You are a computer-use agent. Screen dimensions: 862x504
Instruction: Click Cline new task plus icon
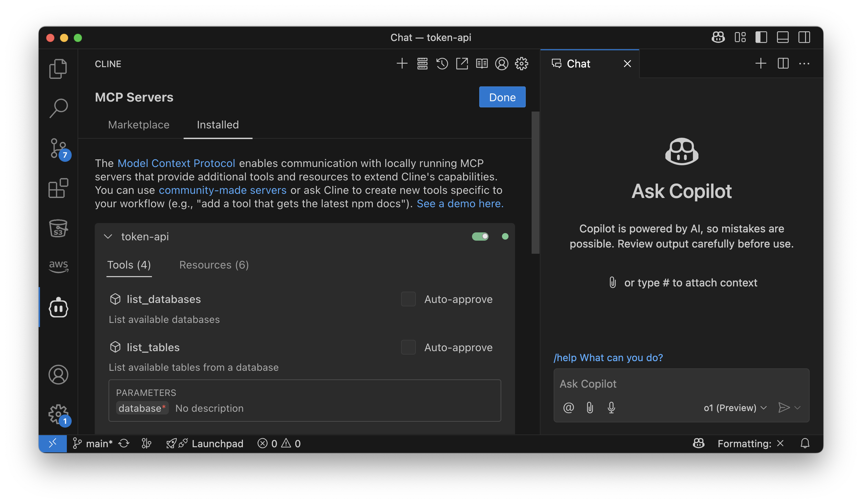pyautogui.click(x=402, y=64)
